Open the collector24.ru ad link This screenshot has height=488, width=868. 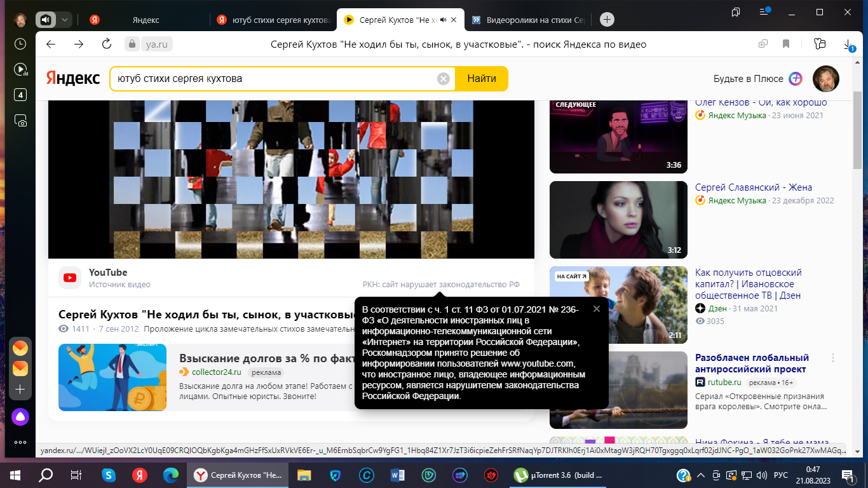(x=217, y=372)
